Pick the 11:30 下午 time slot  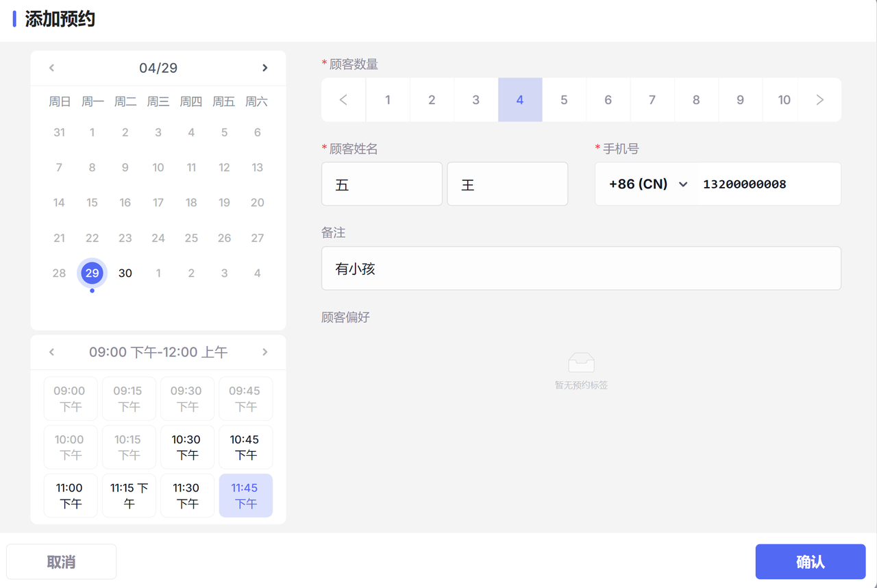tap(187, 496)
